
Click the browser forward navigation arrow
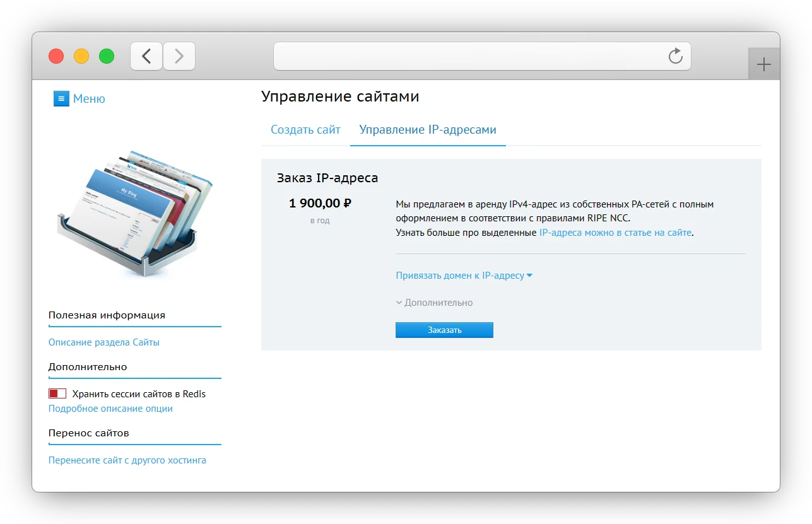pos(179,55)
